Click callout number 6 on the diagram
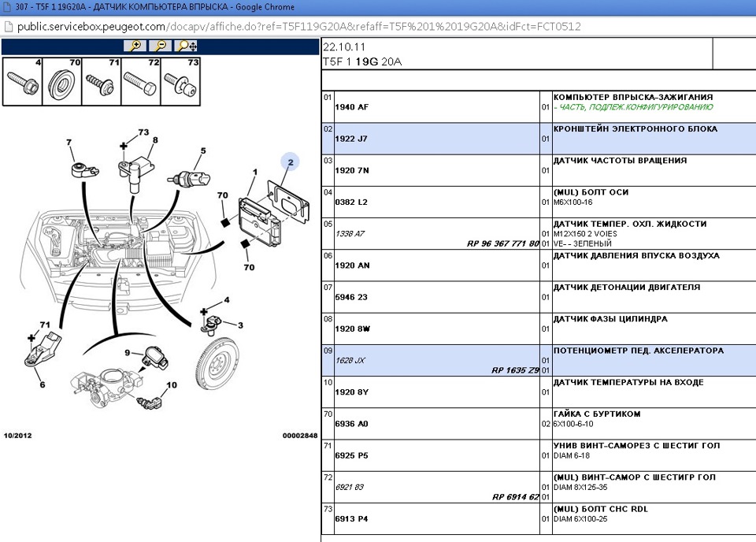Image resolution: width=756 pixels, height=542 pixels. point(43,384)
